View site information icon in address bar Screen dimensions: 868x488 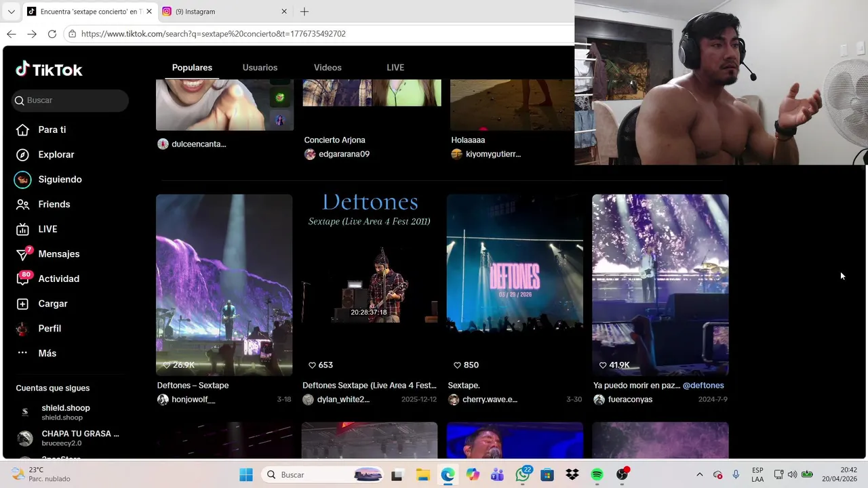point(72,34)
